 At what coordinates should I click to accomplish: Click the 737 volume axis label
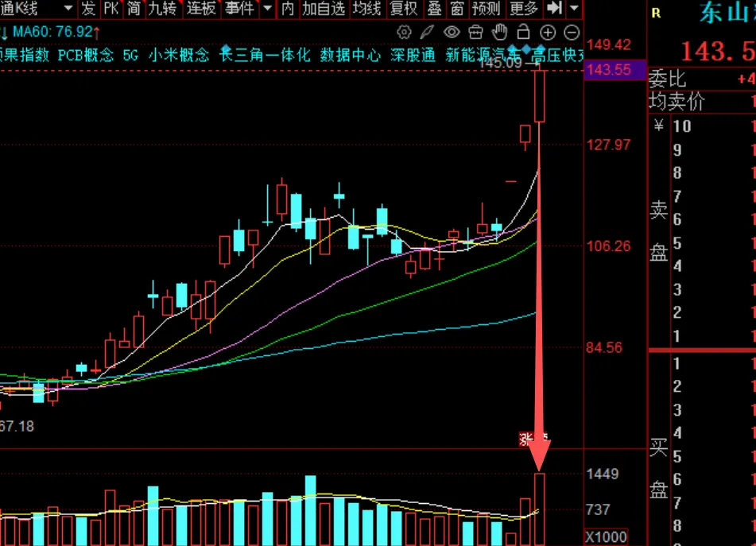pos(598,510)
